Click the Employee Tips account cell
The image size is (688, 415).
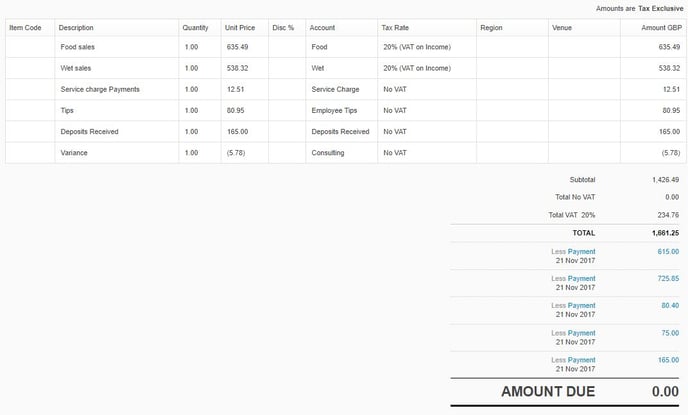pyautogui.click(x=341, y=111)
